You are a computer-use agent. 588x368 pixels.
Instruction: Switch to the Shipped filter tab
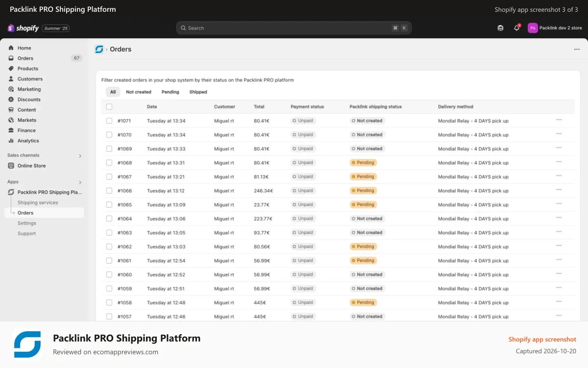click(198, 92)
